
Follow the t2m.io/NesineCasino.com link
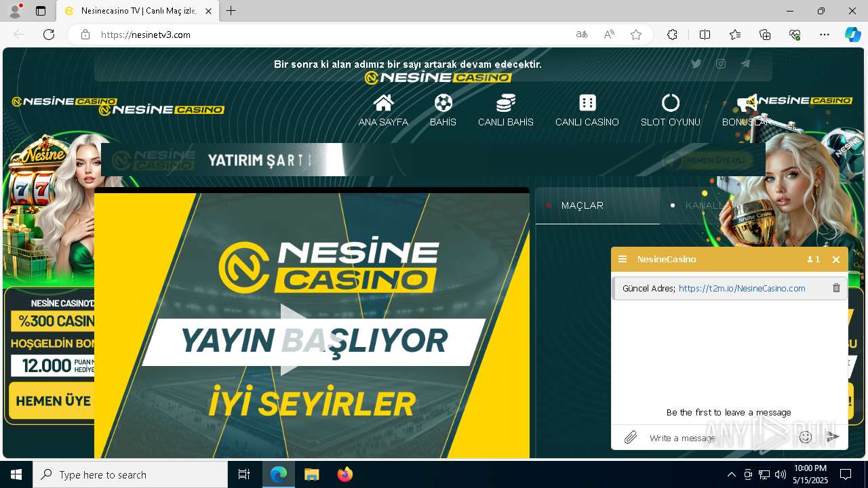click(x=742, y=288)
